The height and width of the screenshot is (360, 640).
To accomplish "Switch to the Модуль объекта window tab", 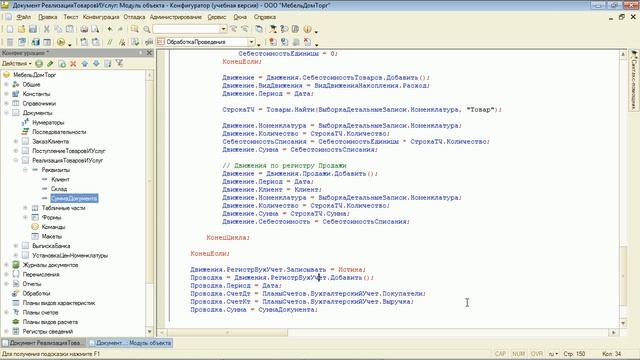I will coord(131,343).
